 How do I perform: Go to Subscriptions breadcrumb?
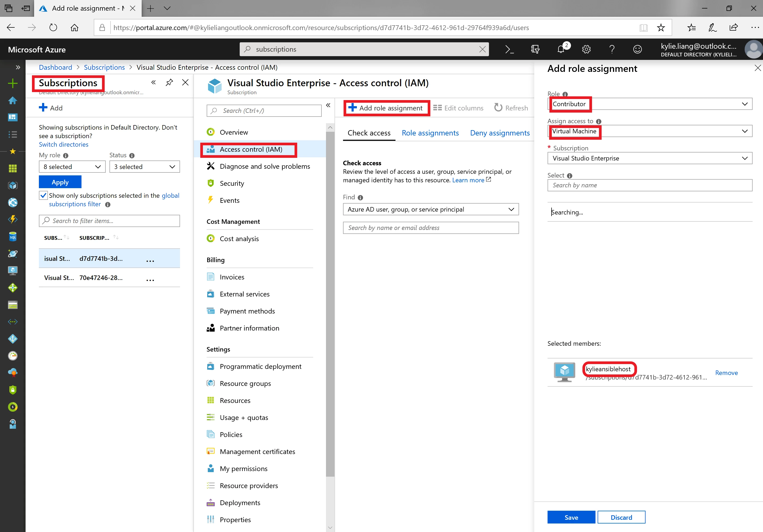pyautogui.click(x=104, y=67)
